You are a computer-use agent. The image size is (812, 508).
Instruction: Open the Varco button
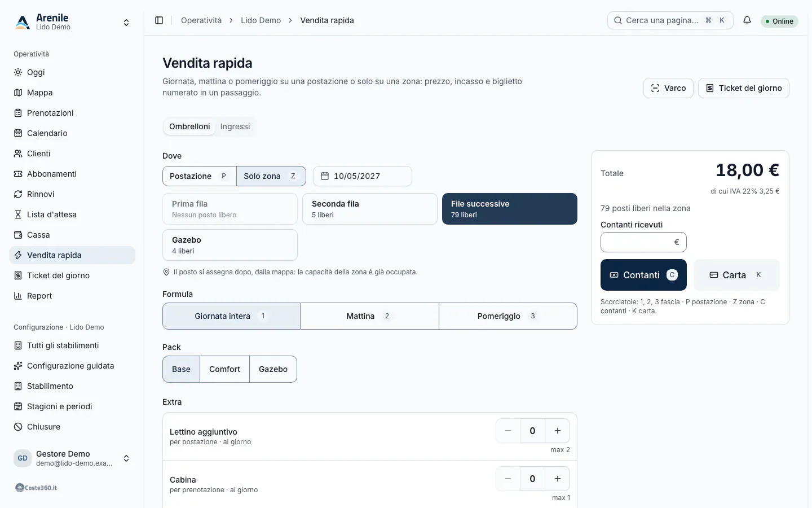[668, 88]
